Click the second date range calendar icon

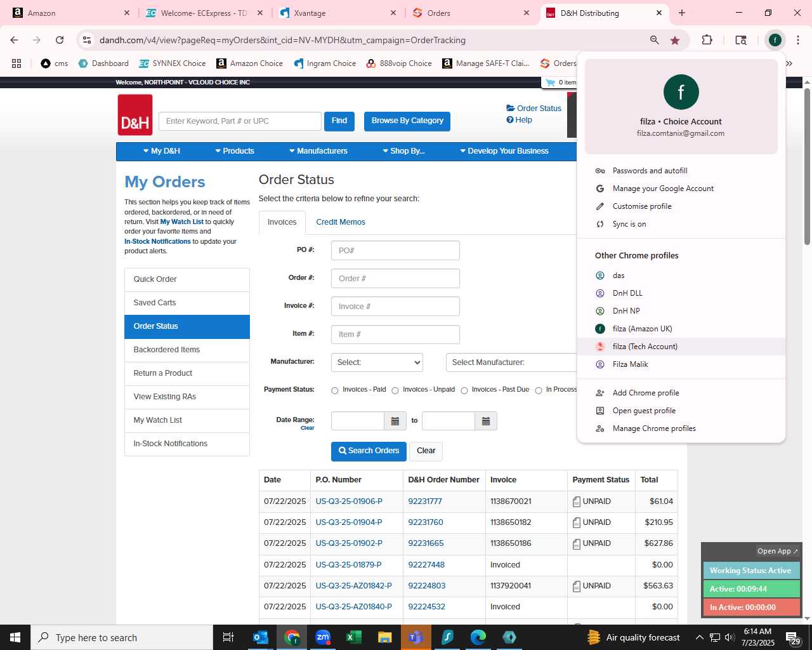click(x=486, y=421)
